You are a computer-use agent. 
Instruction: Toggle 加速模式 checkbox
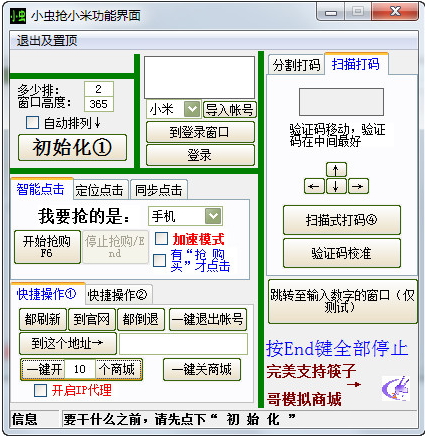coord(162,239)
